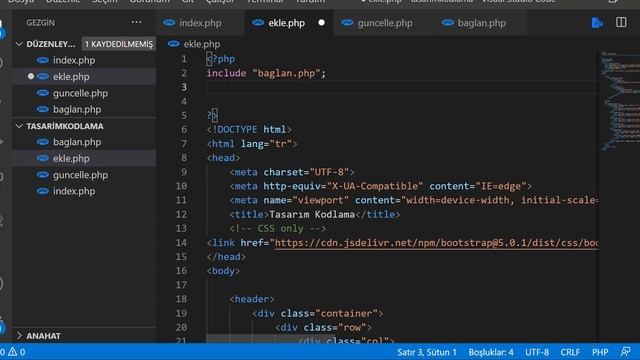Open baglan.php under TASARİMKODLAMA folder
Viewport: 640px width, 360px height.
pyautogui.click(x=84, y=142)
